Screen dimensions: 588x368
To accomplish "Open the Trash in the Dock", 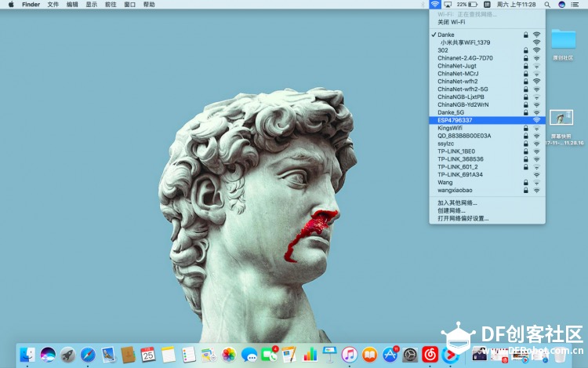I will (x=560, y=355).
